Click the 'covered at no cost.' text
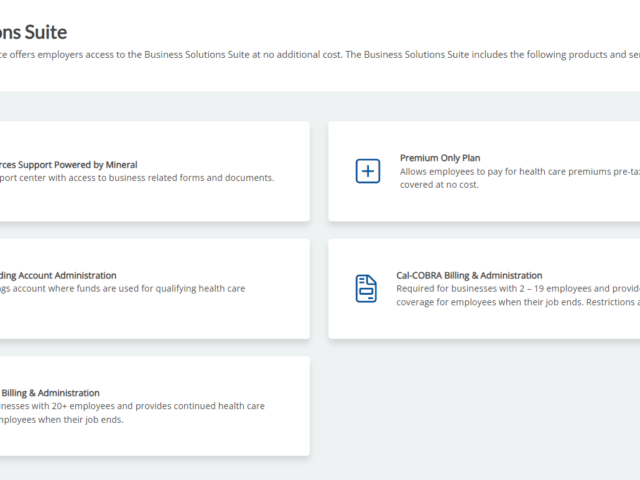Screen dimensions: 640x480 coord(439,185)
